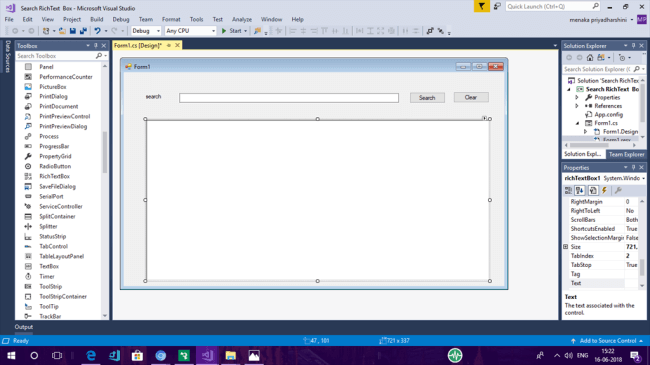650x365 pixels.
Task: Click the Clear button on Form1
Action: click(x=471, y=97)
